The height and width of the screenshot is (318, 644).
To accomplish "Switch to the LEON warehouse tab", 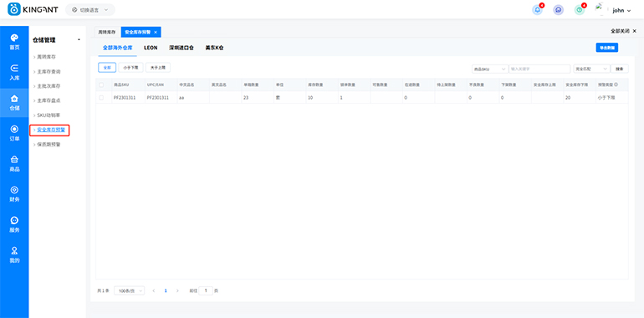I will tap(151, 48).
